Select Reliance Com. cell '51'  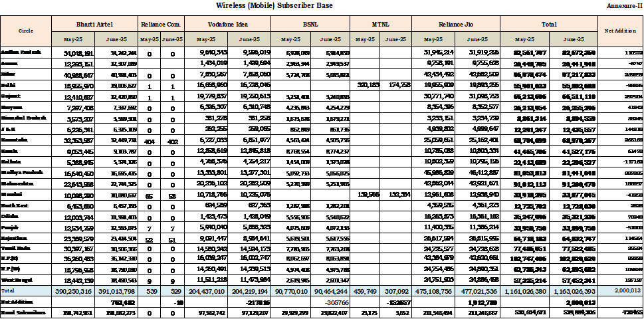(172, 239)
